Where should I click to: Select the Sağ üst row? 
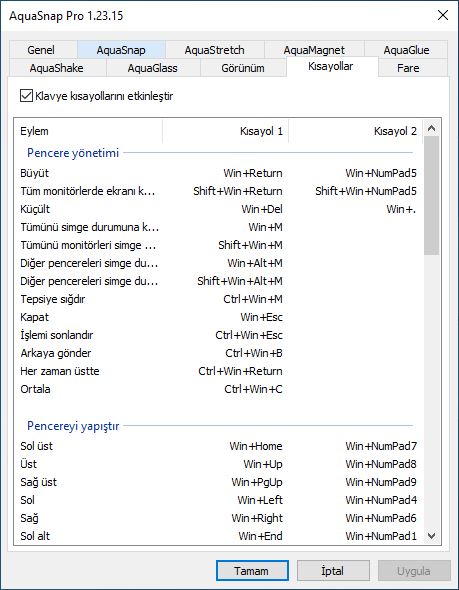coord(218,482)
